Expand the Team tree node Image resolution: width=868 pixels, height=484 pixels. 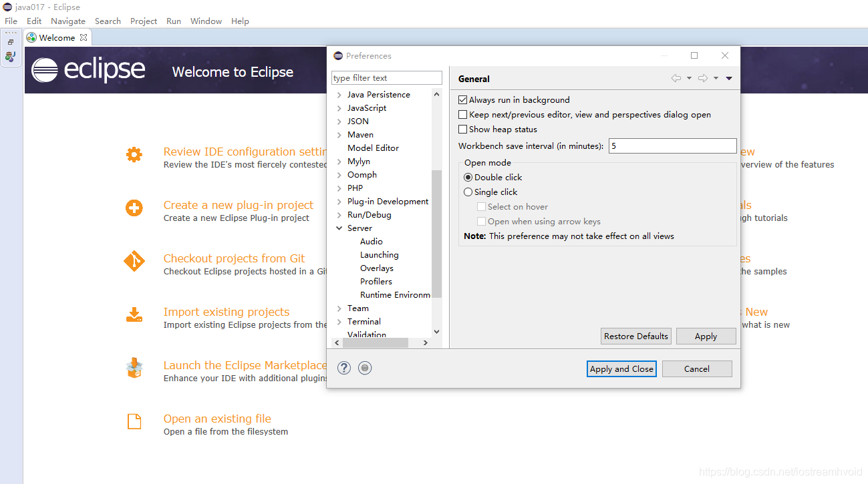(x=339, y=308)
